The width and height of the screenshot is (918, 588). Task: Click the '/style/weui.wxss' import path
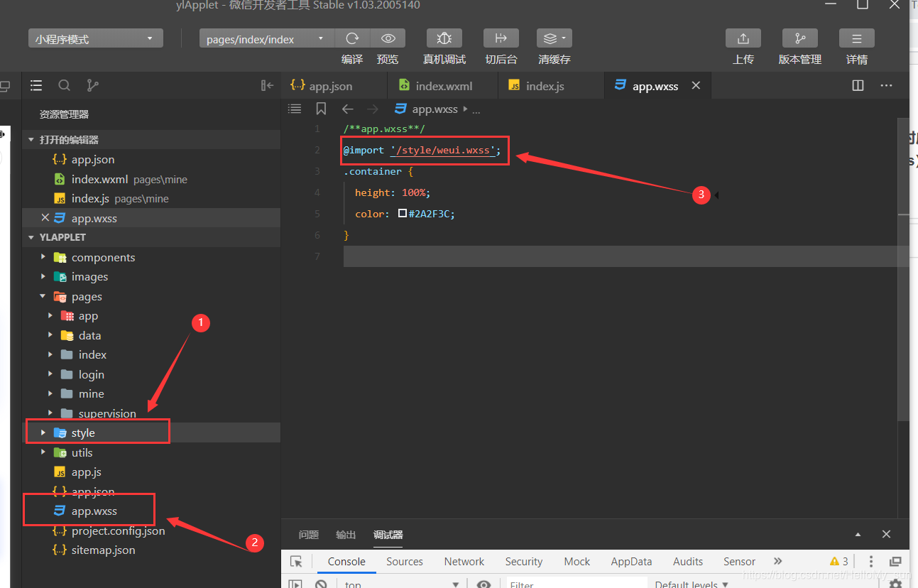coord(442,150)
